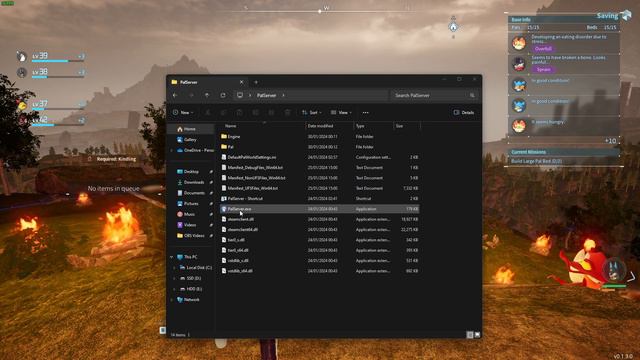Open Documents quick access folder
Image resolution: width=640 pixels, height=360 pixels.
coord(191,193)
